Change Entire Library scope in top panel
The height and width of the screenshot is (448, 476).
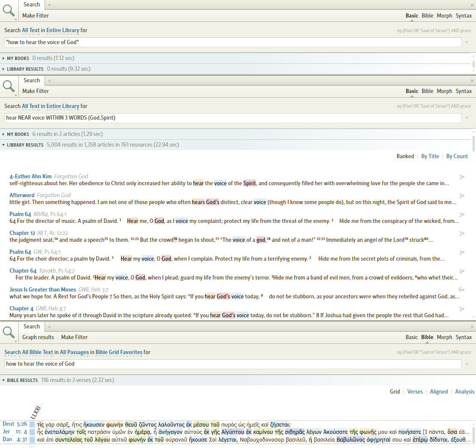click(63, 30)
